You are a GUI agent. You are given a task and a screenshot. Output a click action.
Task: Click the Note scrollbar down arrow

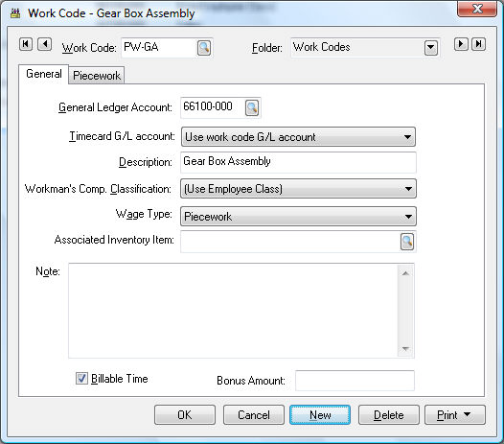tap(405, 349)
